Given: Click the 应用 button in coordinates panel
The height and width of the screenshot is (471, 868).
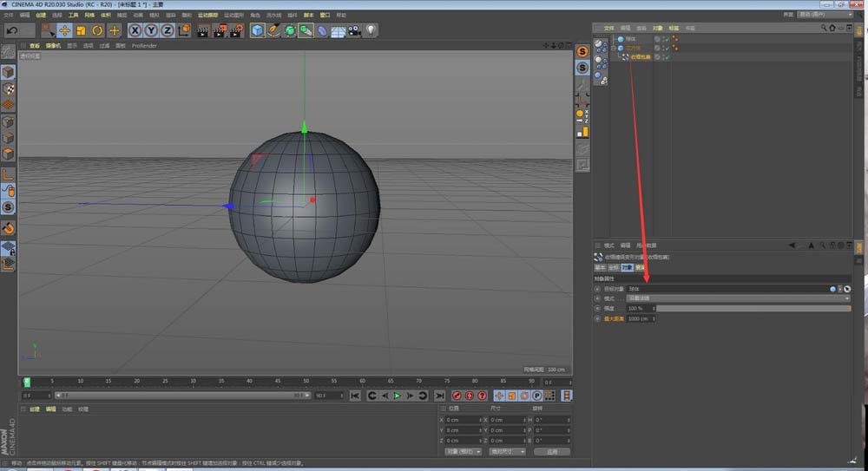Looking at the screenshot, I should coord(552,451).
